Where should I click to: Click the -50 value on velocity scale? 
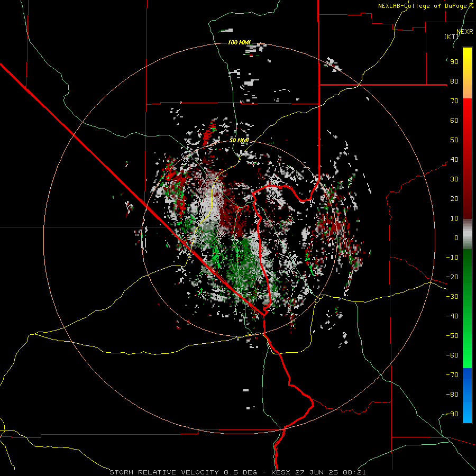coord(452,336)
